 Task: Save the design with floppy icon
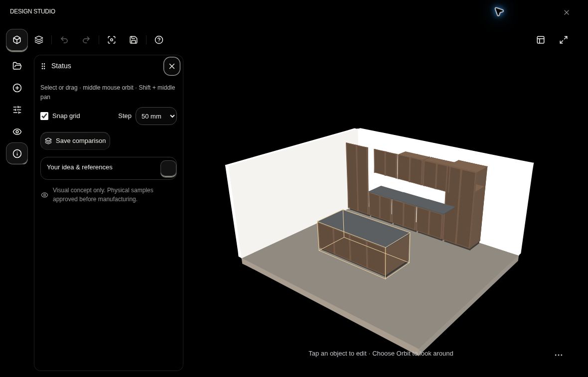[134, 40]
